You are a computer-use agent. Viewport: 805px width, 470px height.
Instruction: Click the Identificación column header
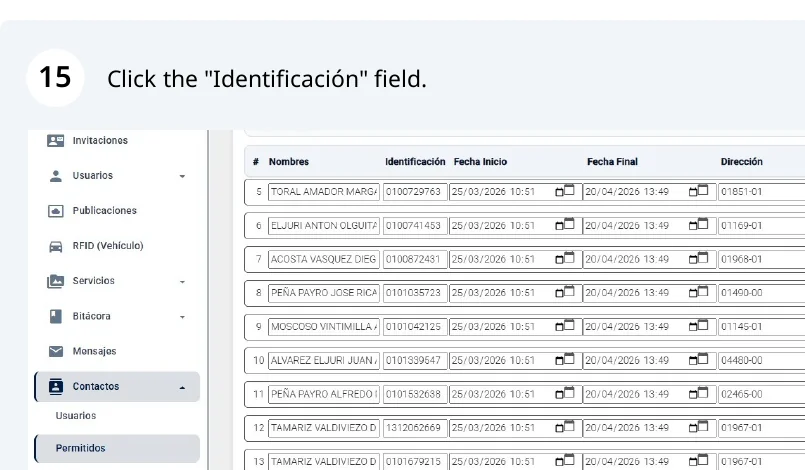(415, 162)
